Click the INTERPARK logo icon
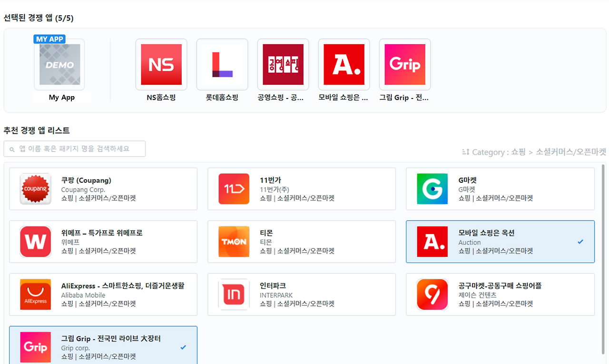This screenshot has height=364, width=609. click(x=234, y=295)
